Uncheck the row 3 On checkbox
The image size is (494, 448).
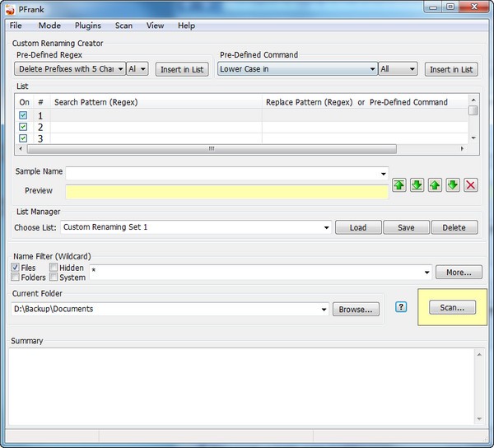(23, 138)
